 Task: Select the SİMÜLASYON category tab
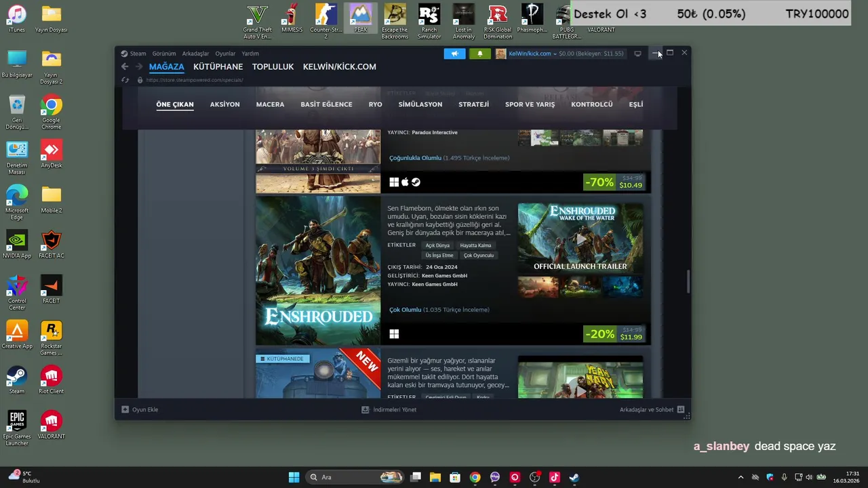coord(420,104)
